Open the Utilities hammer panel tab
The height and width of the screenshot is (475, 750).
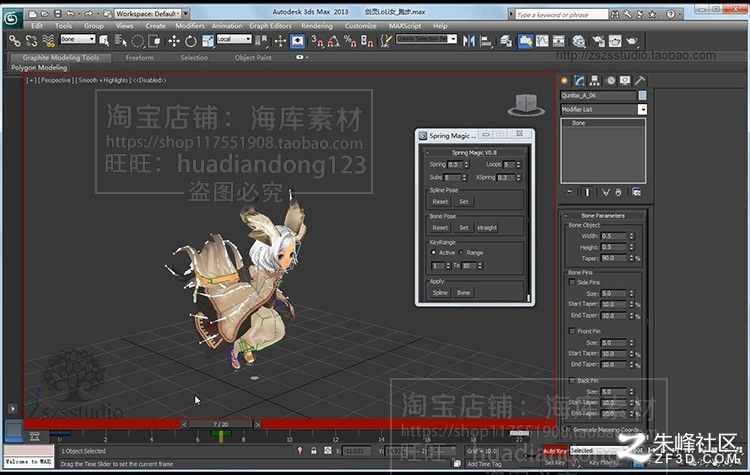click(640, 80)
